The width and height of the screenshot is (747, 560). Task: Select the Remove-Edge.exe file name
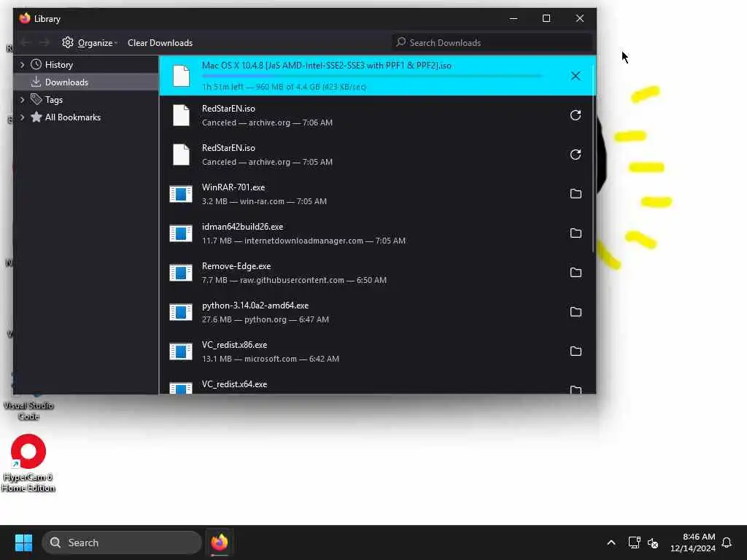coord(236,266)
